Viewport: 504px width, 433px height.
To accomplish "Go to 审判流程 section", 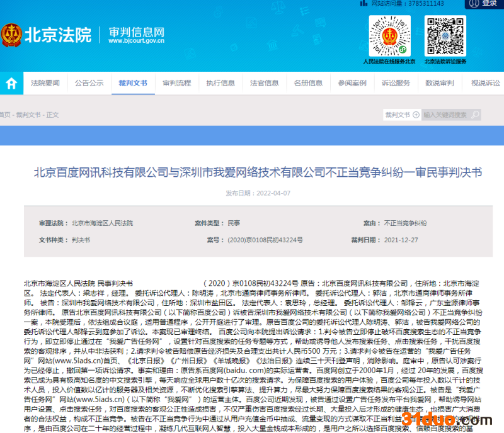I will coord(176,83).
